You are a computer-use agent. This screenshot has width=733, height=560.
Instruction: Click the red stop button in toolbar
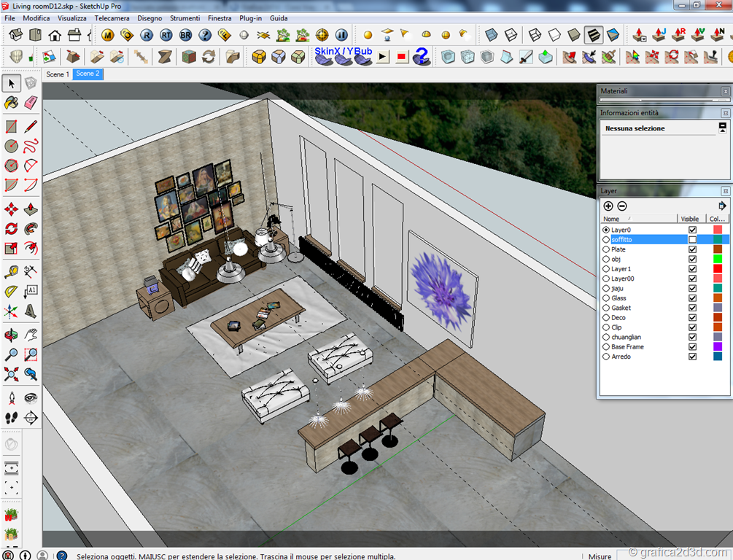coord(401,57)
